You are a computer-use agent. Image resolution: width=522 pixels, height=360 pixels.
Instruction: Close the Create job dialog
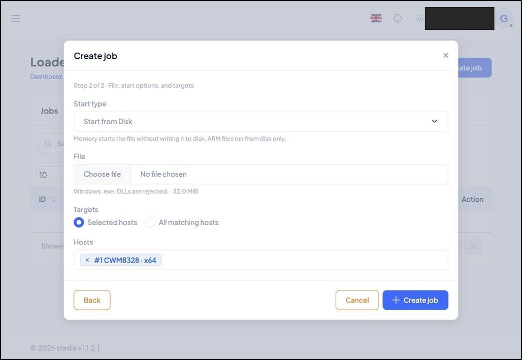tap(445, 55)
